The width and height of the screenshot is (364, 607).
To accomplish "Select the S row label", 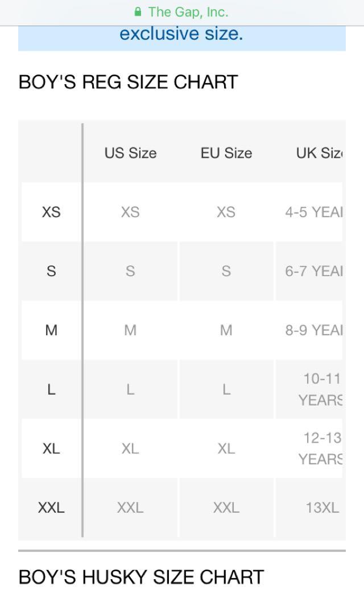I will click(x=51, y=271).
